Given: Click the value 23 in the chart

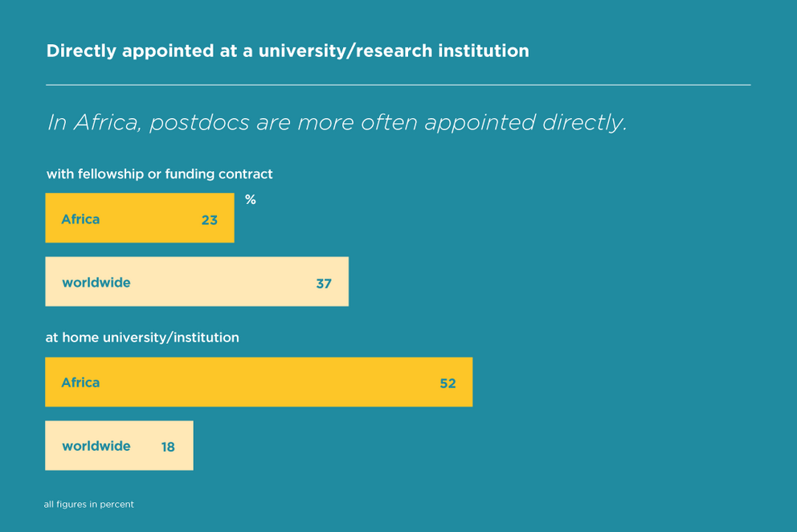Looking at the screenshot, I should coord(209,220).
